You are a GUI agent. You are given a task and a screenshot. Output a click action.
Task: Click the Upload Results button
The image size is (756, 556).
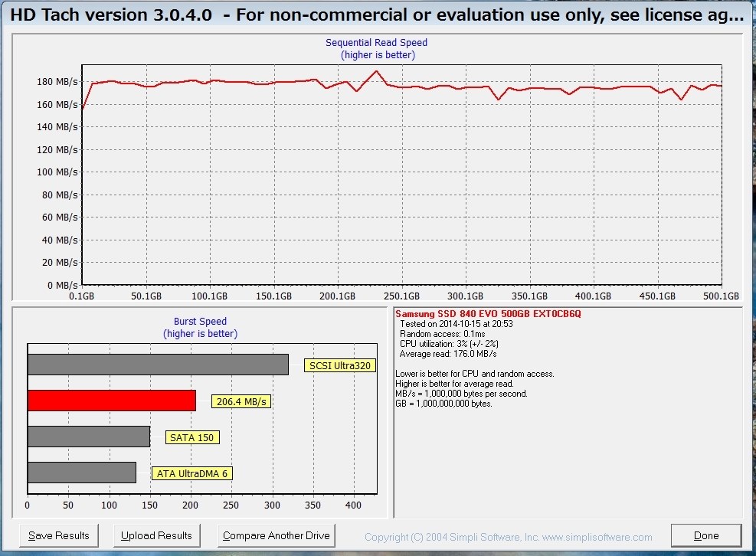point(157,535)
